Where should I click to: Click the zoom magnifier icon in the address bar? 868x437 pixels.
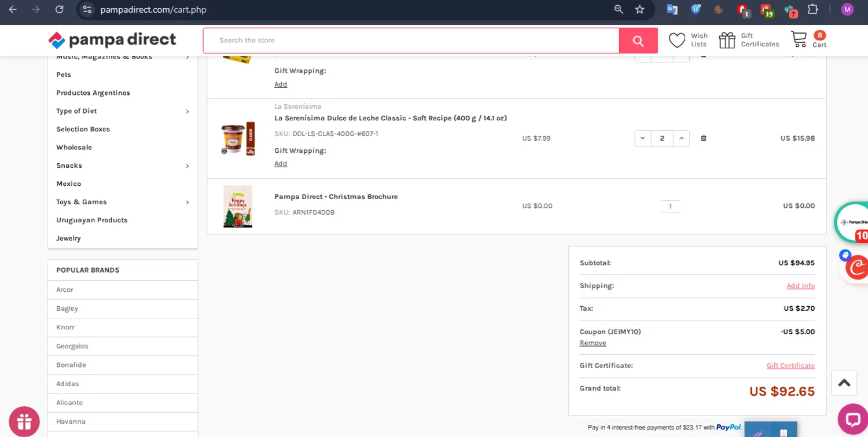[619, 9]
